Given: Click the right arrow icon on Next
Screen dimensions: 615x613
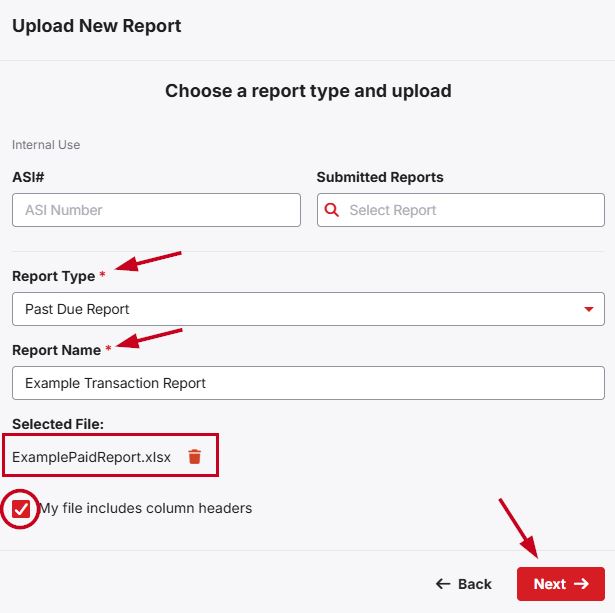Looking at the screenshot, I should pos(582,584).
